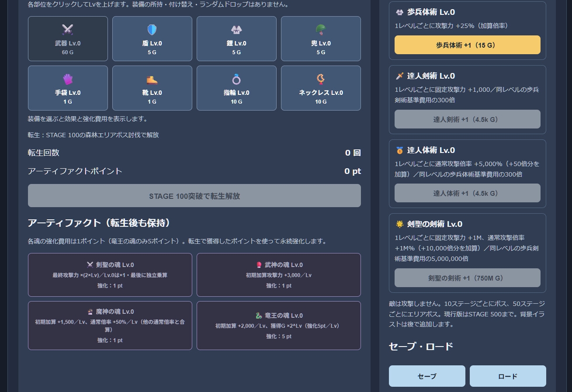Click the アーティファクトポイント label
This screenshot has height=392, width=572.
75,171
